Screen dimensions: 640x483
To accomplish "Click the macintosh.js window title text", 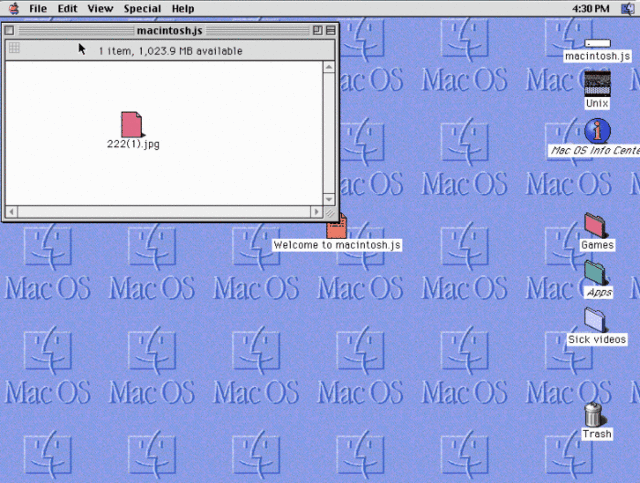I will (x=169, y=31).
